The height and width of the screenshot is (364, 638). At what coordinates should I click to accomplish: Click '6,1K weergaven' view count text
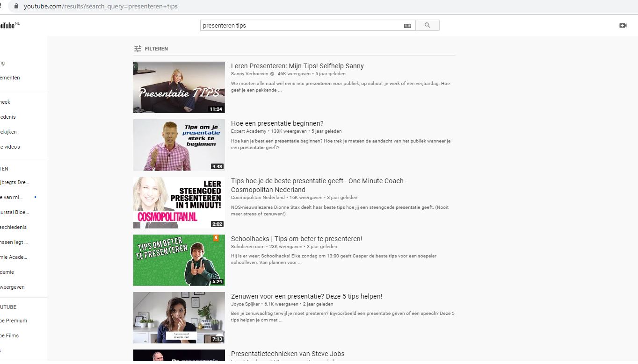[281, 304]
